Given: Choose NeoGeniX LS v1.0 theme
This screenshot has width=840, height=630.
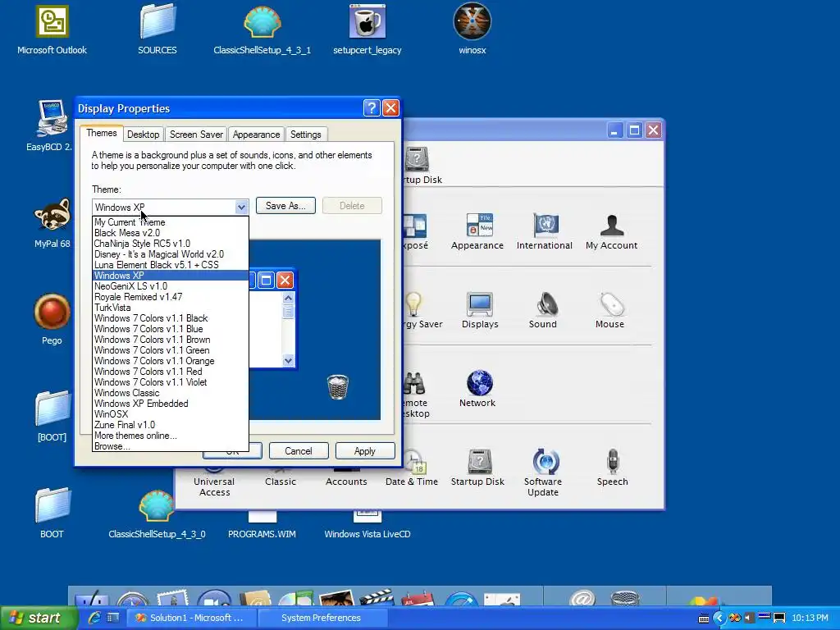Looking at the screenshot, I should [x=171, y=286].
